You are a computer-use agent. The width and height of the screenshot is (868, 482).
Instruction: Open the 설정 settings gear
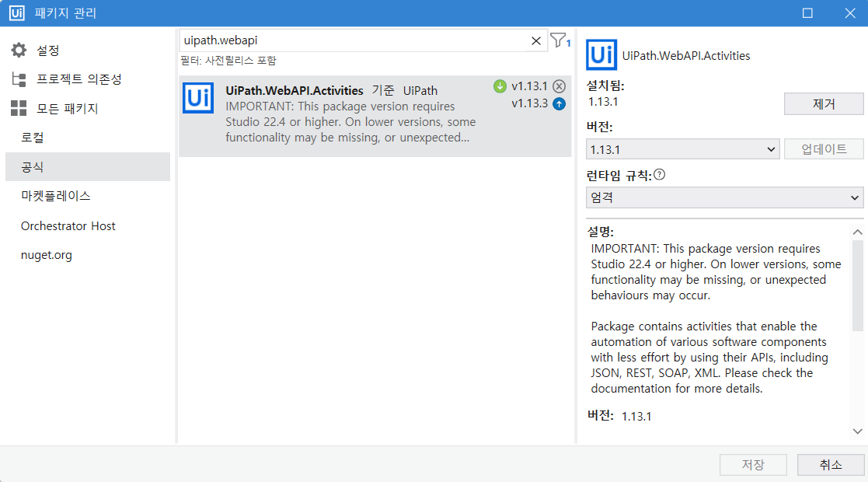pyautogui.click(x=19, y=50)
